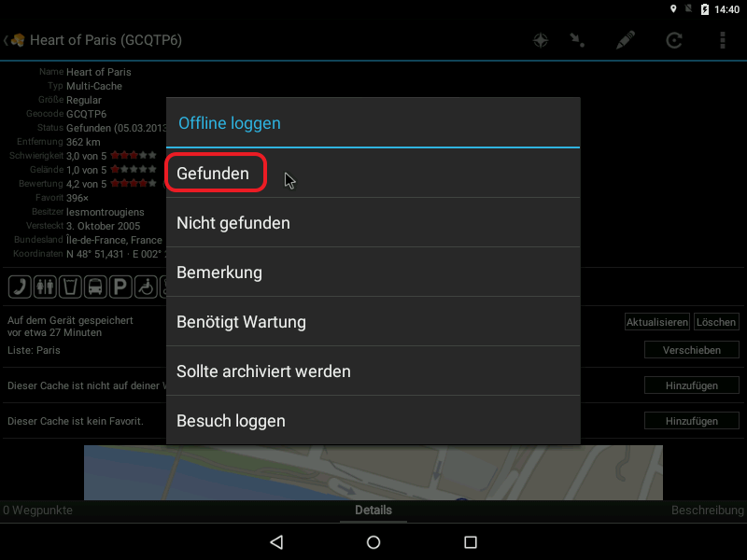Choose "Sollte archiviert werden" entry
Screen dimensions: 747x560
[x=263, y=371]
